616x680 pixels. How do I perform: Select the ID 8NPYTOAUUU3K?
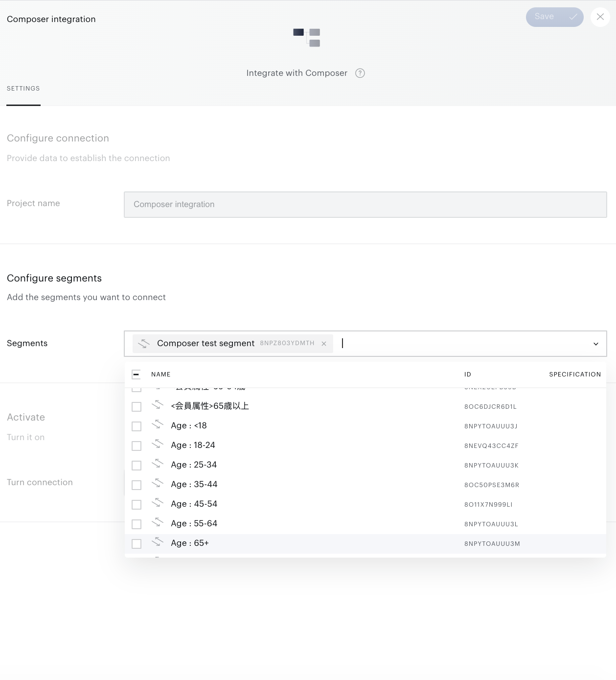491,466
